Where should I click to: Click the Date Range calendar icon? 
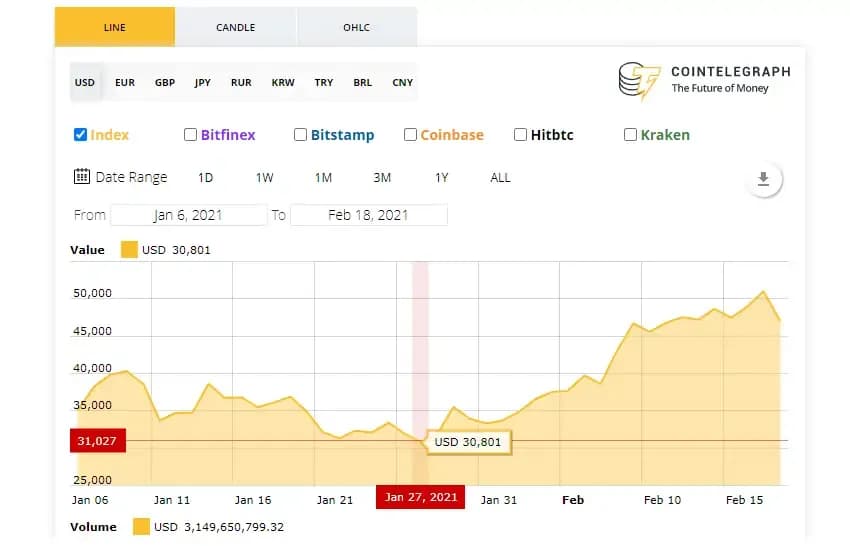[82, 176]
